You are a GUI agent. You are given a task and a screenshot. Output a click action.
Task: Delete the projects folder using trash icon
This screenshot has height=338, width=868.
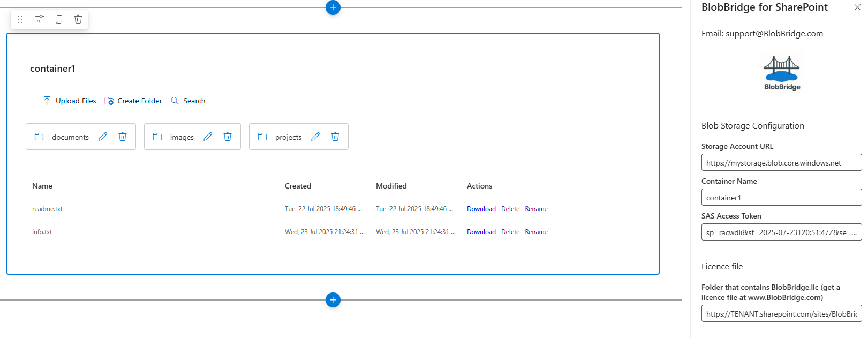tap(335, 137)
